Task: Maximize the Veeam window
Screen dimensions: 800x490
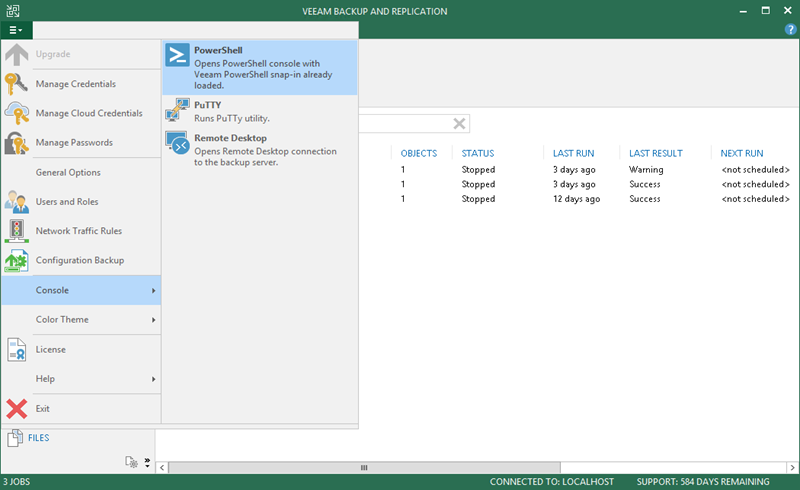Action: (x=765, y=11)
